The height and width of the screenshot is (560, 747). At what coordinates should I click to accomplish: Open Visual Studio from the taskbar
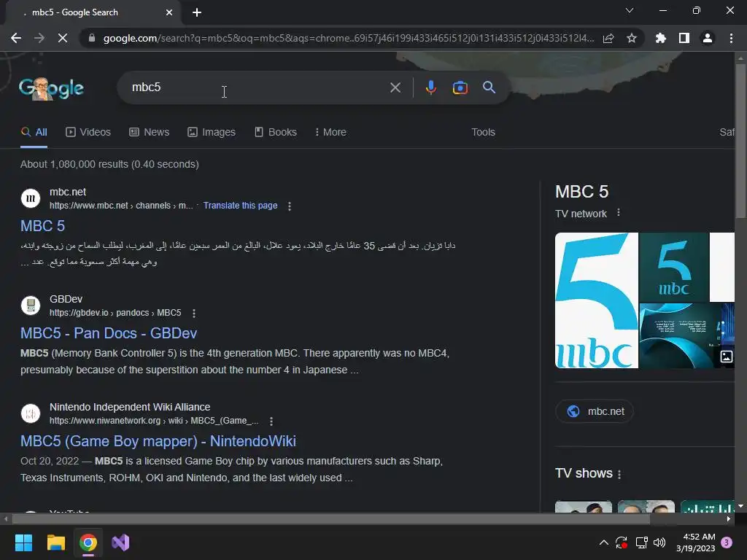120,542
